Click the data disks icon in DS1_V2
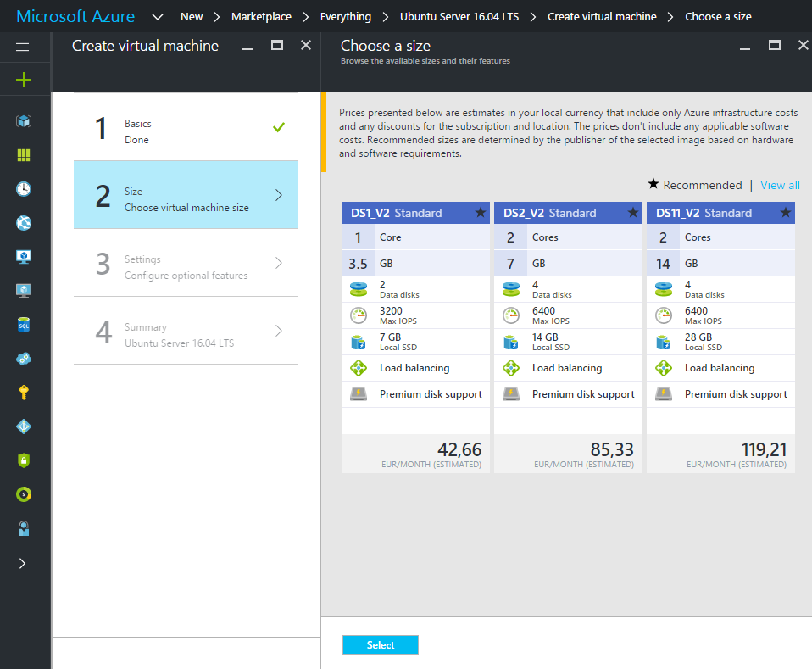The width and height of the screenshot is (812, 669). tap(359, 289)
